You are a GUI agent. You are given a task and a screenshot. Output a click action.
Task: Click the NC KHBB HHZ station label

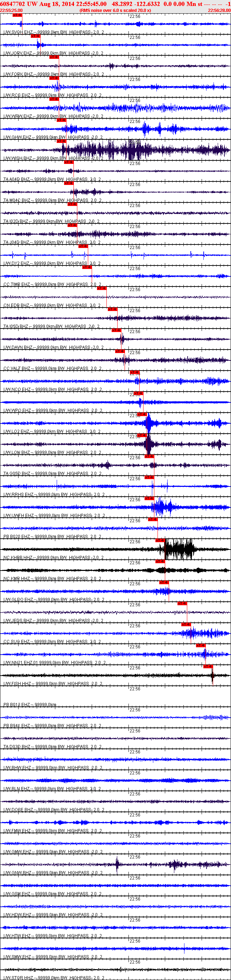point(54,557)
